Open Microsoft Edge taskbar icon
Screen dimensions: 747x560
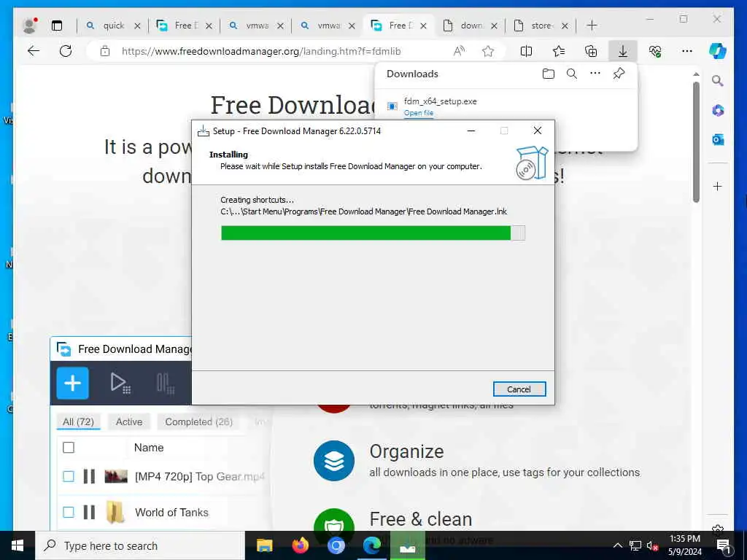tap(371, 545)
